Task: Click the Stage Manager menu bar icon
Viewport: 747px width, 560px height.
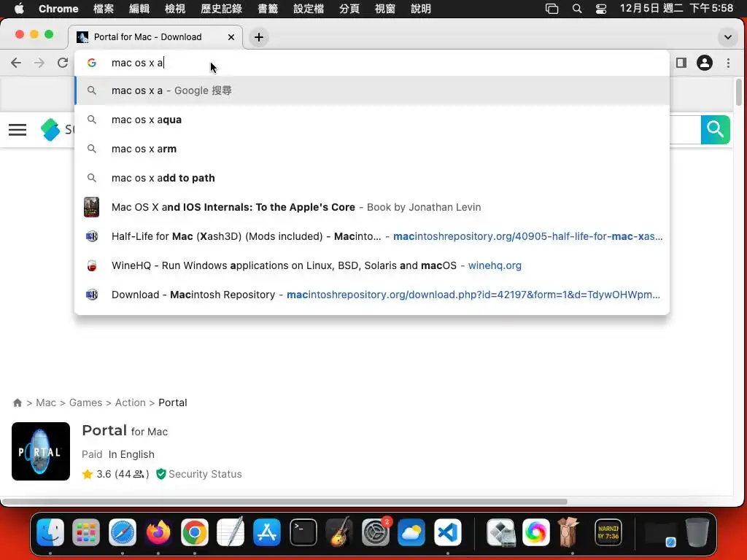Action: coord(551,9)
